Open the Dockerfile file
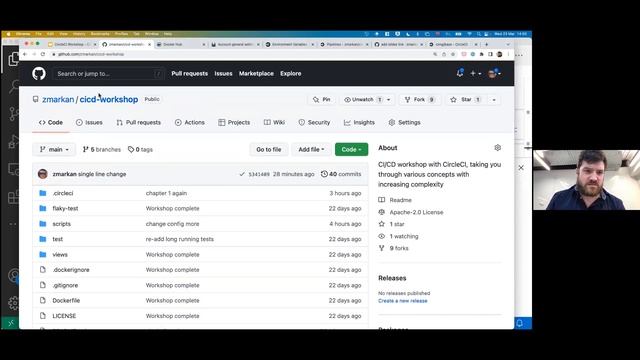 click(x=66, y=300)
